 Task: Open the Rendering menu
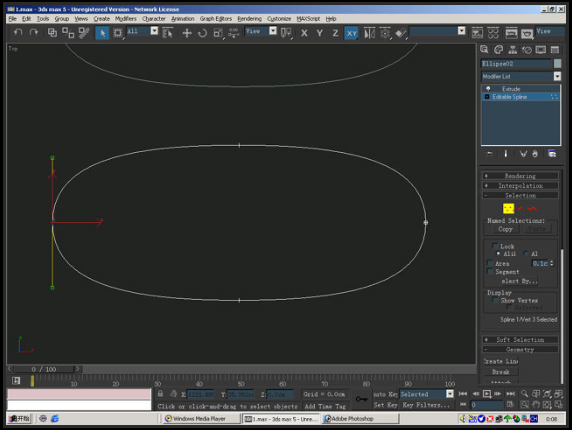pyautogui.click(x=250, y=19)
